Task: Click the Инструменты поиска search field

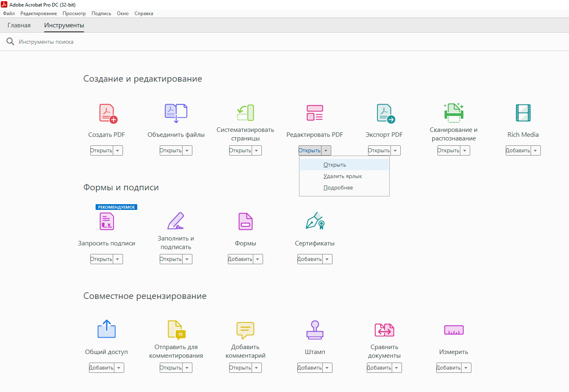Action: (x=46, y=42)
